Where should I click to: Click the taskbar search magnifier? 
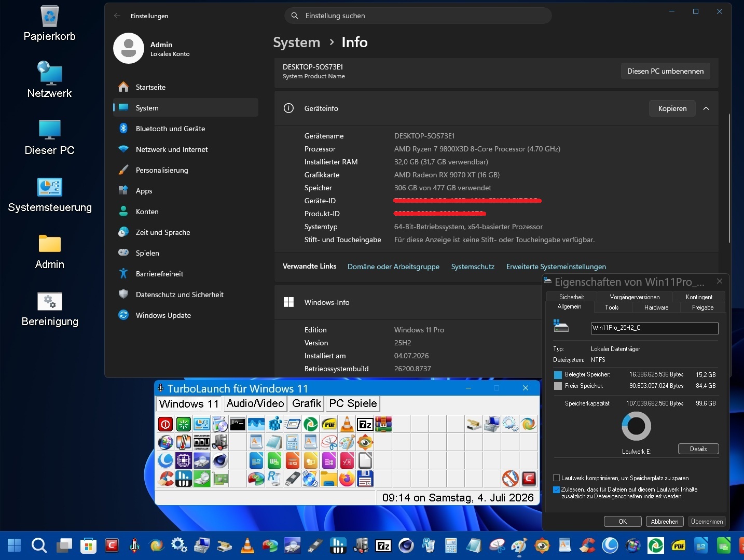39,545
